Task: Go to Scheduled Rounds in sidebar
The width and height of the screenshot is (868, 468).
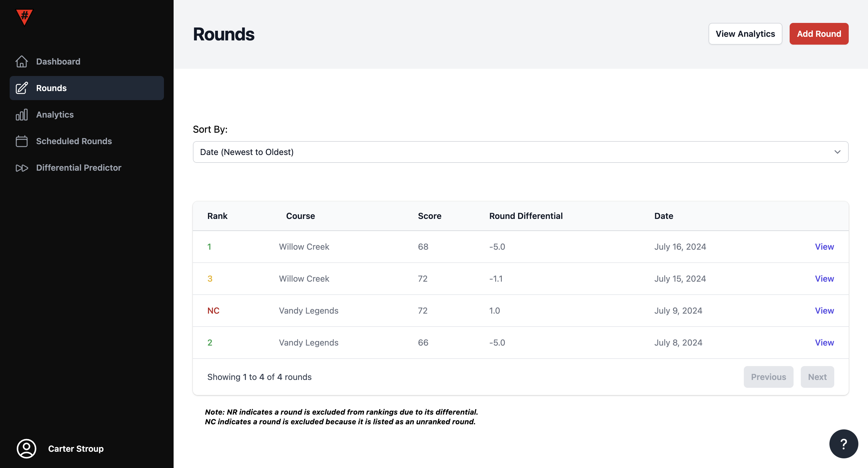Action: 74,141
